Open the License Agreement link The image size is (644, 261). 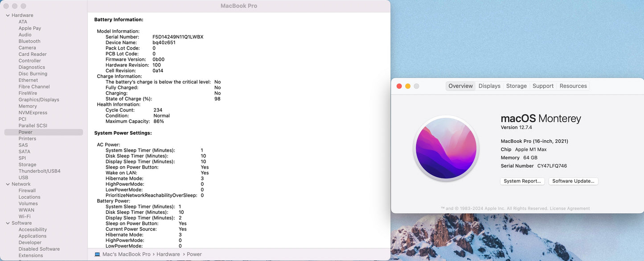[570, 208]
